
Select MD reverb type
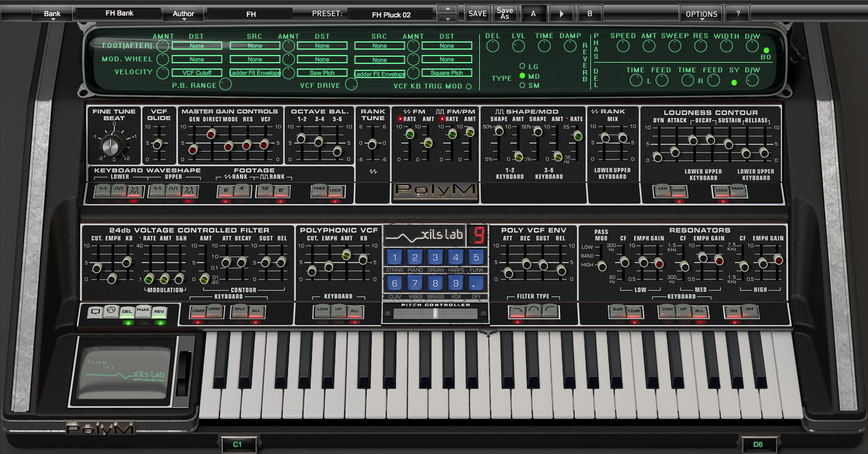pyautogui.click(x=522, y=76)
